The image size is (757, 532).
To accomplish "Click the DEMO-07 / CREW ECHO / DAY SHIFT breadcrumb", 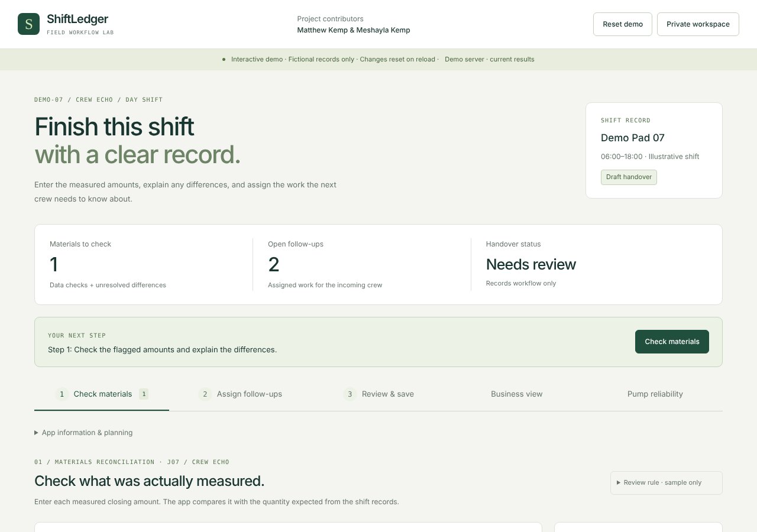I will [98, 100].
